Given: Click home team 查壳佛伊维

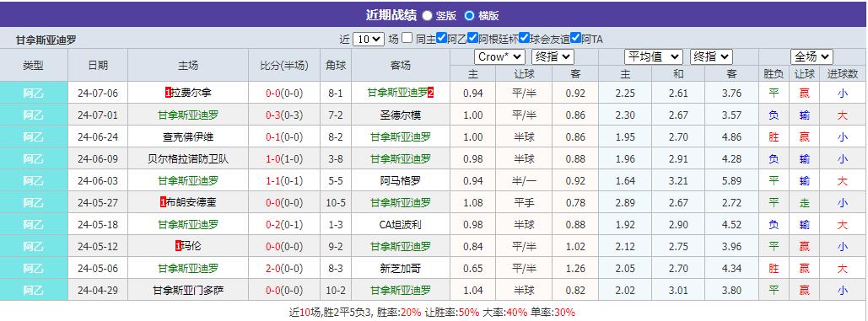Looking at the screenshot, I should click(x=187, y=137).
